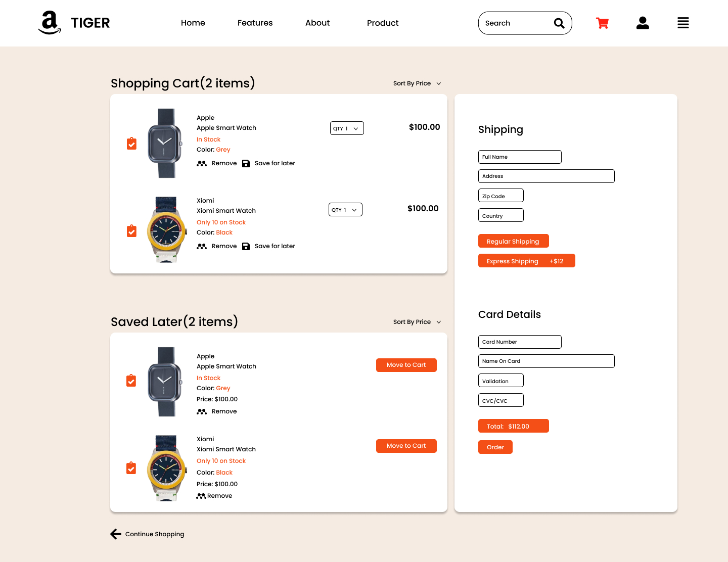The height and width of the screenshot is (562, 728).
Task: Focus the Address field
Action: point(547,176)
